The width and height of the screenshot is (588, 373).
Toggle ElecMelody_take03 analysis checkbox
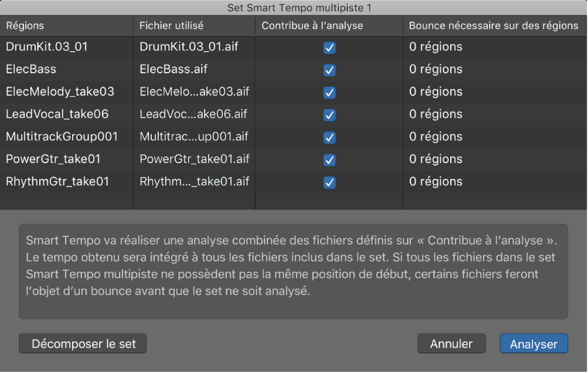[x=330, y=91]
